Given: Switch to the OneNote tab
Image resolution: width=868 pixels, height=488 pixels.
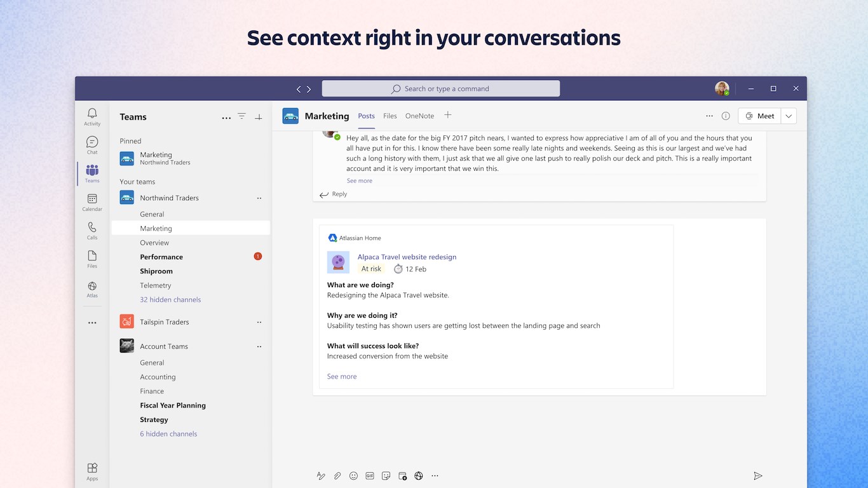Looking at the screenshot, I should 419,116.
